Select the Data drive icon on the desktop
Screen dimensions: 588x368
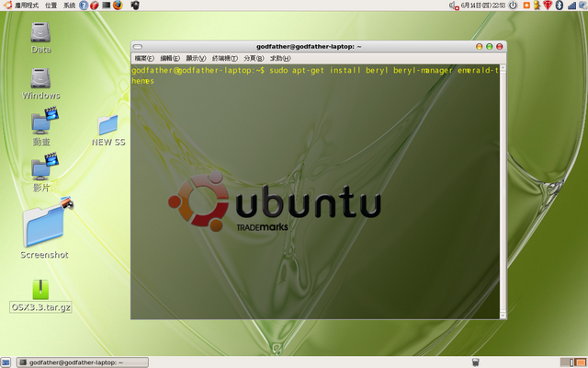[40, 32]
